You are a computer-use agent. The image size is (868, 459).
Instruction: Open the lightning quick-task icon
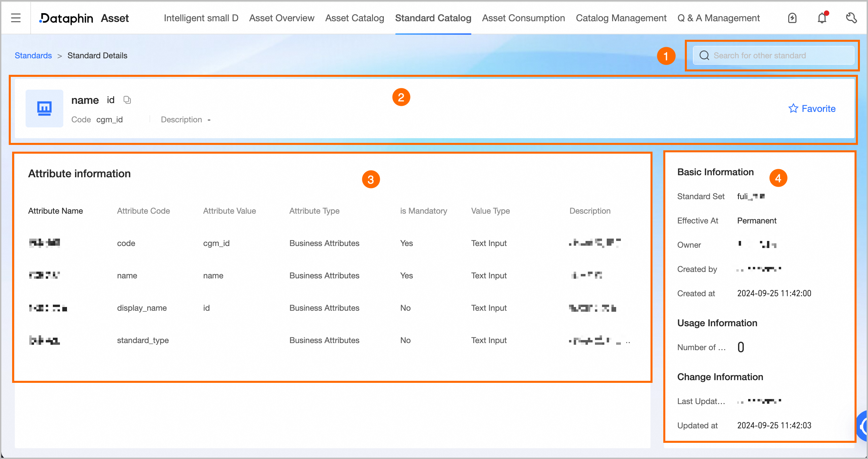tap(792, 18)
